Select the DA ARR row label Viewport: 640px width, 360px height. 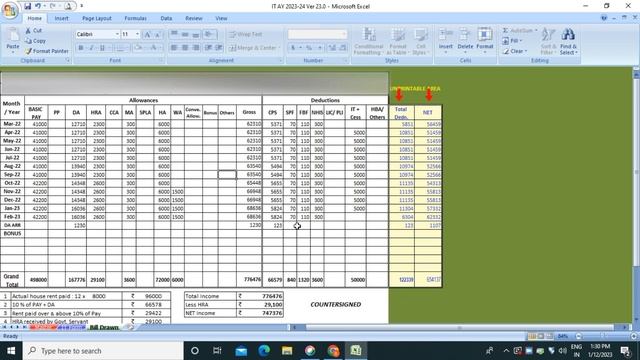point(12,225)
